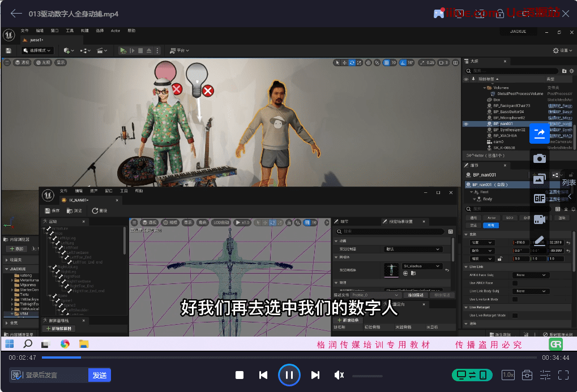Toggle the green screen-casting device switch
The image size is (577, 392).
pyautogui.click(x=472, y=375)
